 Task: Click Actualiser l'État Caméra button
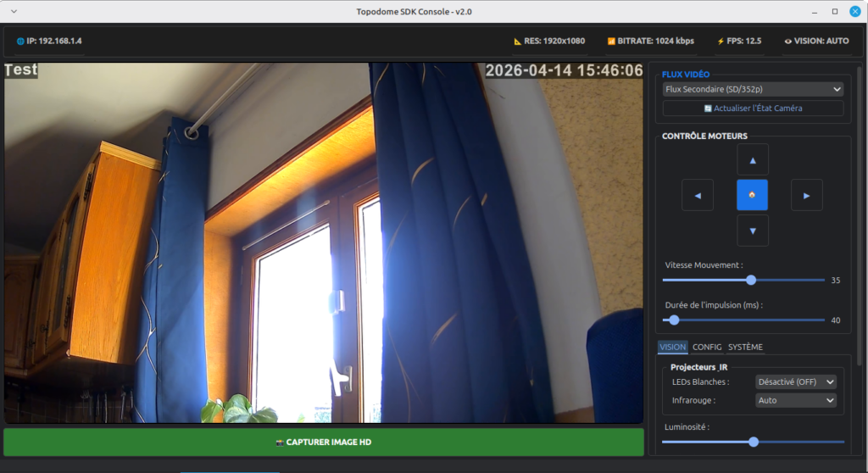tap(753, 109)
